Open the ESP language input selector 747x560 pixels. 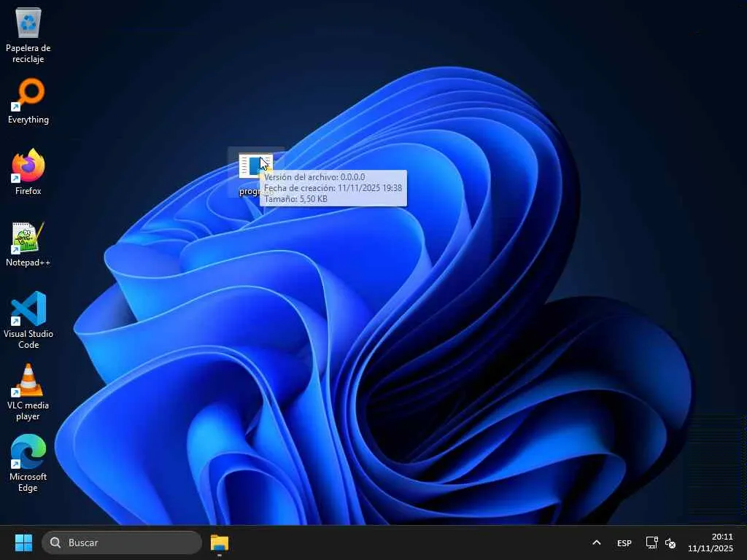(x=624, y=542)
